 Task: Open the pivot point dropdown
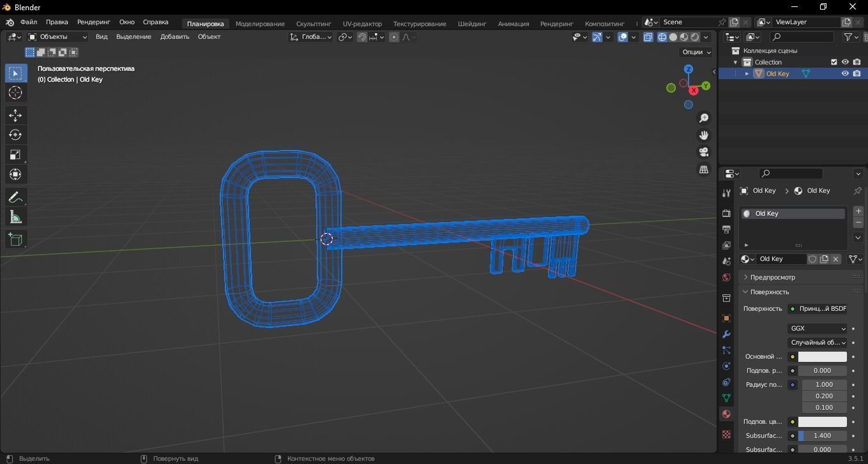[345, 37]
